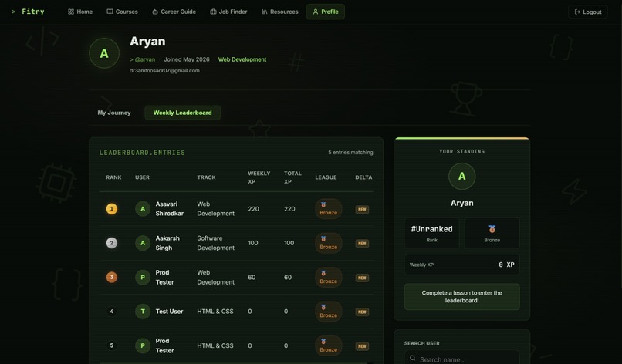Click the Resources library icon
Viewport: 622px width, 364px height.
[265, 12]
